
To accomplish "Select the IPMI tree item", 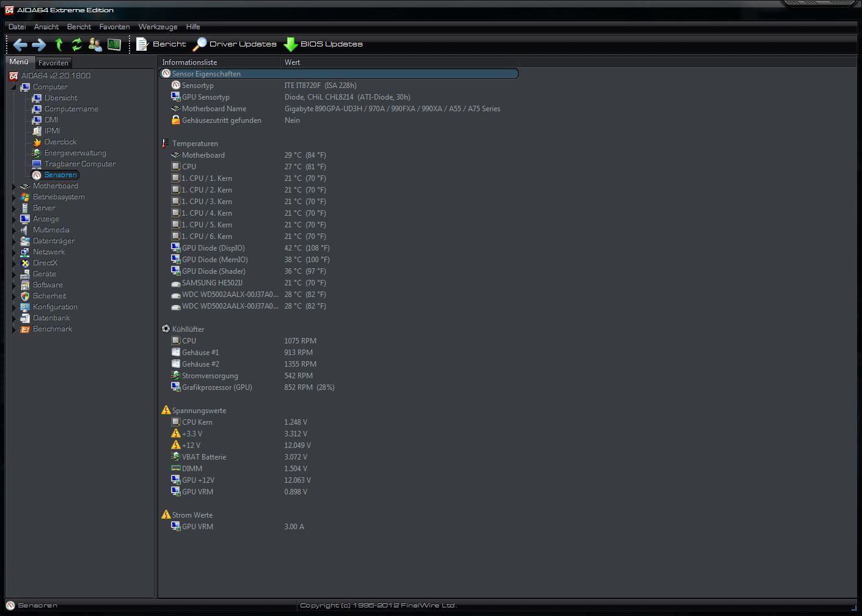I will [52, 131].
